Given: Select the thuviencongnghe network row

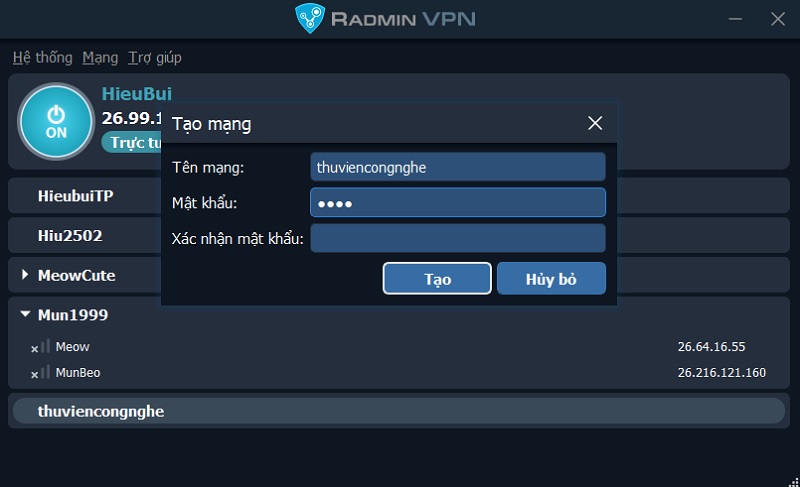Looking at the screenshot, I should [x=399, y=411].
